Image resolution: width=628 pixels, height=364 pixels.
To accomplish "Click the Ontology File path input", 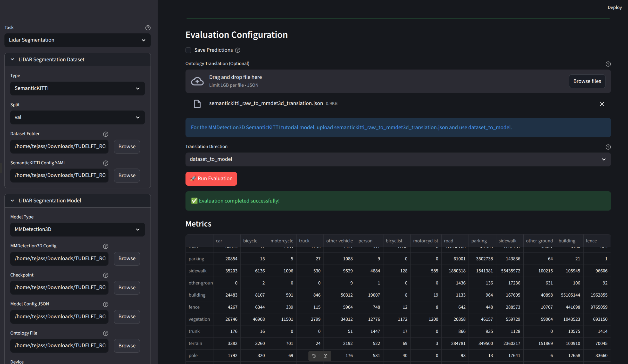I will click(59, 346).
